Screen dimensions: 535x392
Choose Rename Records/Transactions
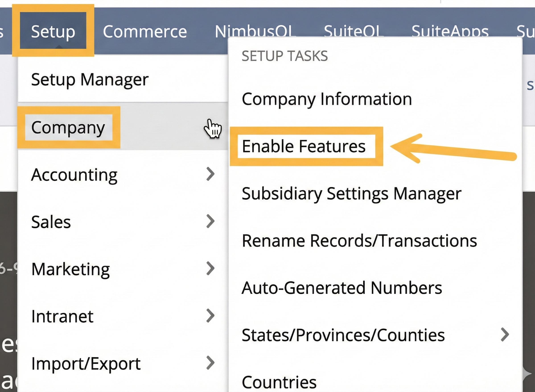(x=359, y=241)
